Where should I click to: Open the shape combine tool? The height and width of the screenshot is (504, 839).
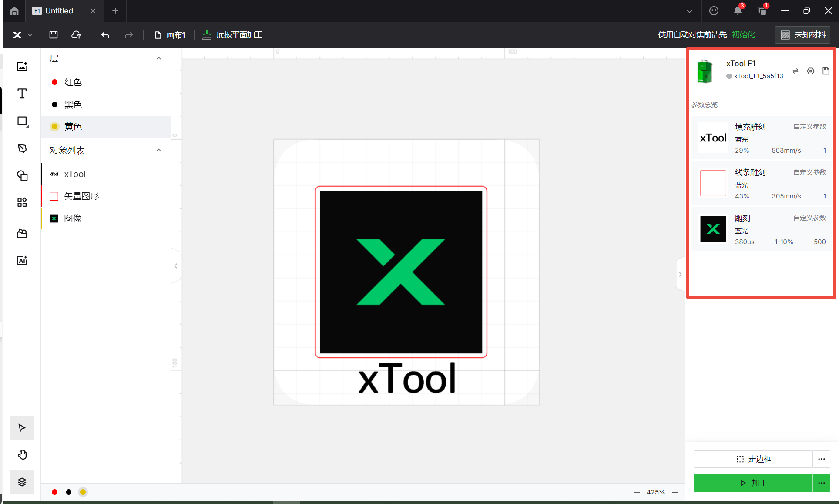(22, 175)
